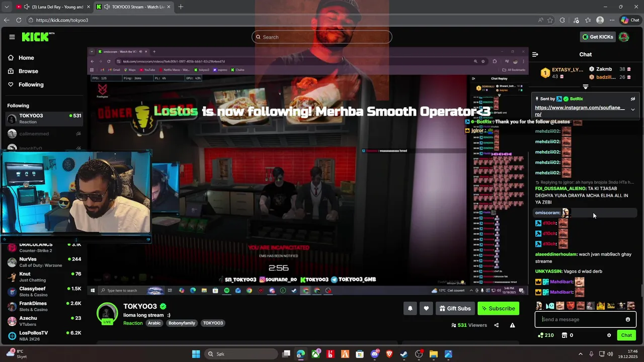Viewport: 644px width, 362px height.
Task: Bookmark this page with star icon
Action: pos(550,20)
